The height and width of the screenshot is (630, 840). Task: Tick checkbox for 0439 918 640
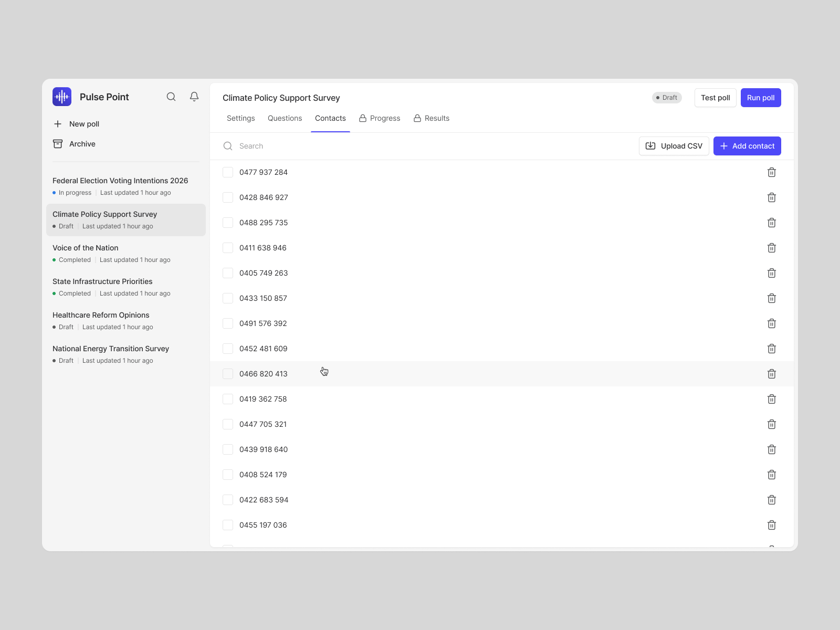tap(228, 449)
